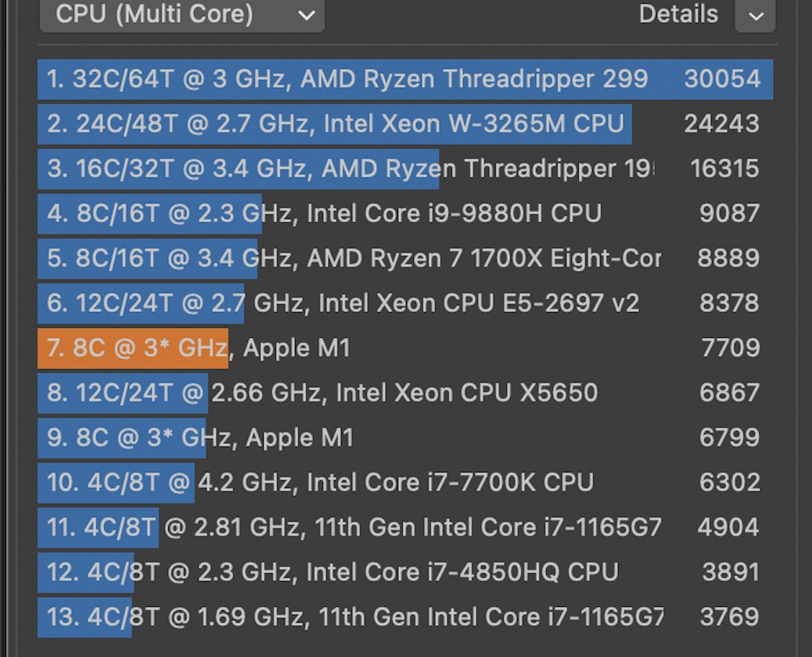Click the score value 16315

724,168
